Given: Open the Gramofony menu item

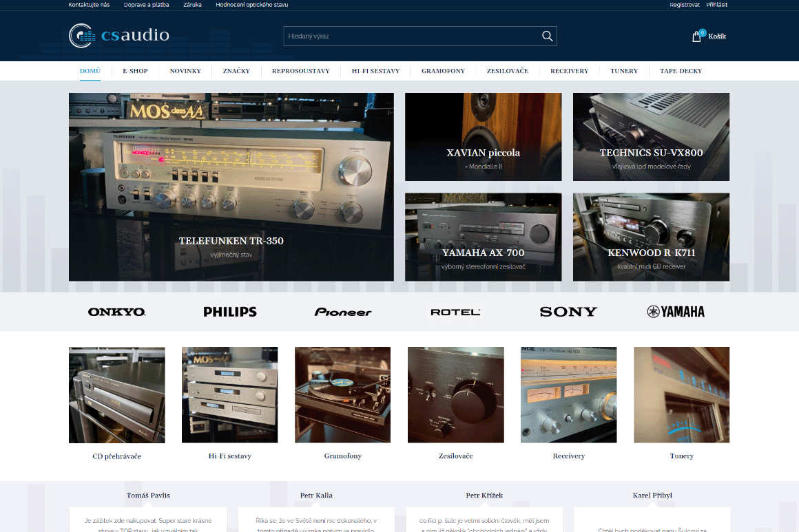Looking at the screenshot, I should (444, 71).
